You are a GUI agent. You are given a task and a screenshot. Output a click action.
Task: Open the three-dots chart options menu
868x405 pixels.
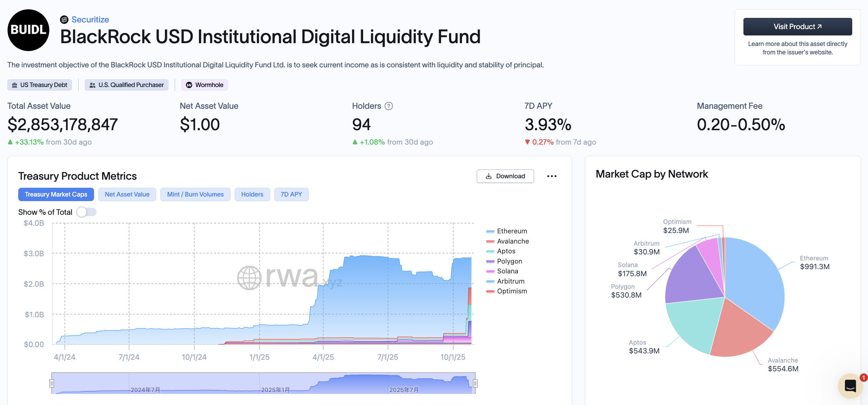[552, 176]
